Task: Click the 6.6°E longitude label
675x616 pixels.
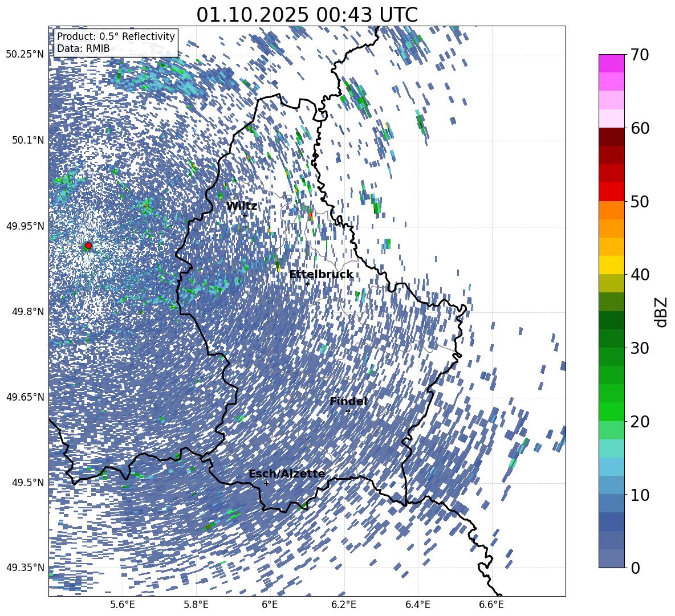Action: point(491,605)
